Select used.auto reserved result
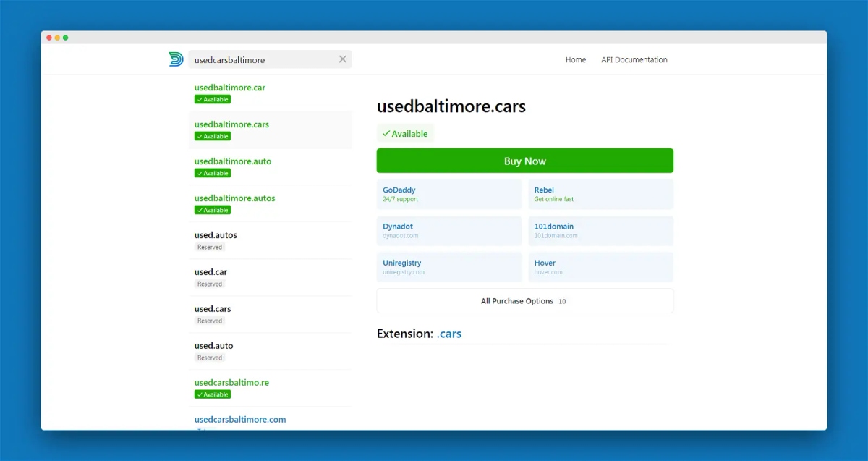 click(x=271, y=352)
